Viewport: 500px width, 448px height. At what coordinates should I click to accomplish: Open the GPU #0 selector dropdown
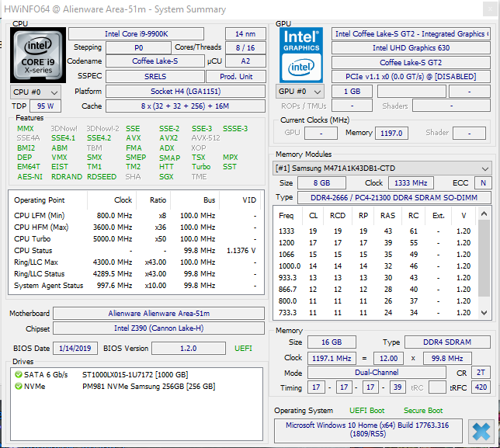pos(300,92)
